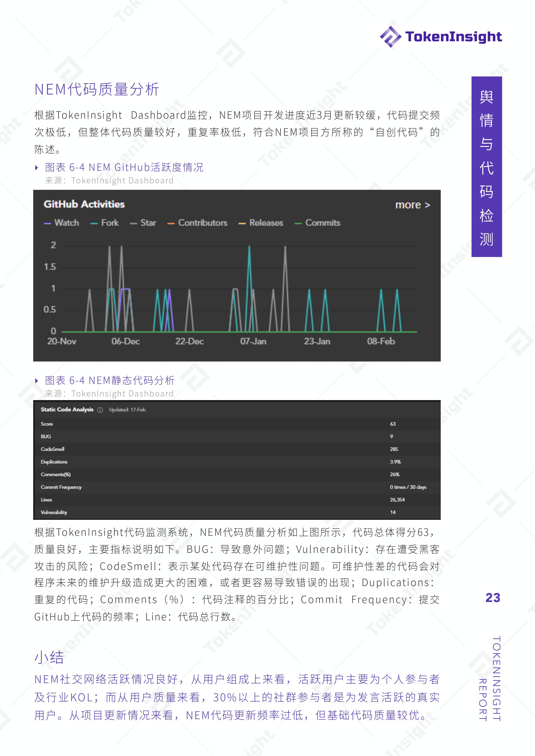Viewport: 535px width, 756px height.
Task: Click the "07-Jan" date axis label
Action: click(253, 341)
